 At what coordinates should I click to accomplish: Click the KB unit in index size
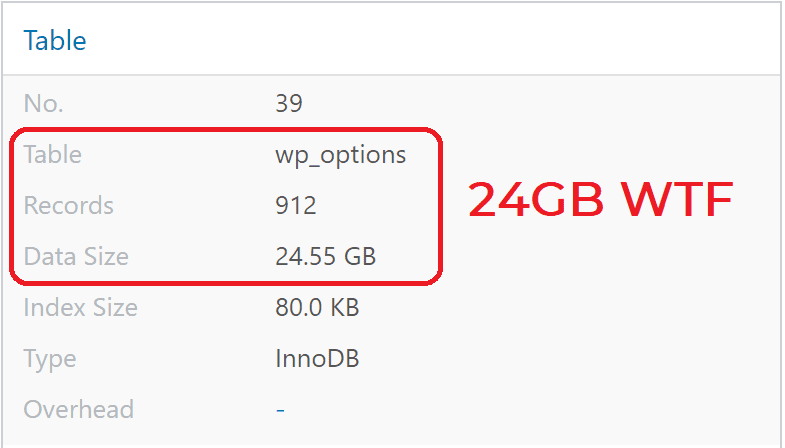click(x=344, y=307)
